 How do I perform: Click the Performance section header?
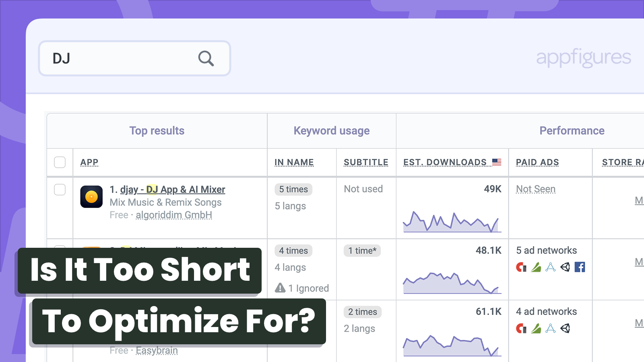572,130
